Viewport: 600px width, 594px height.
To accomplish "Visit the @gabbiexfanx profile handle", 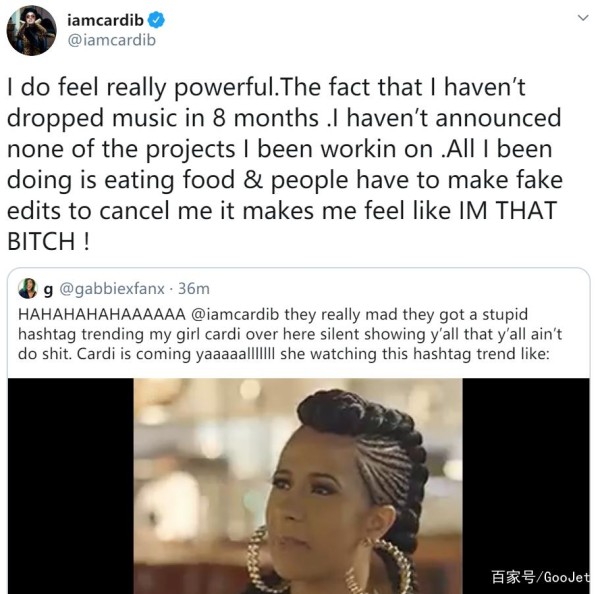I will click(112, 289).
